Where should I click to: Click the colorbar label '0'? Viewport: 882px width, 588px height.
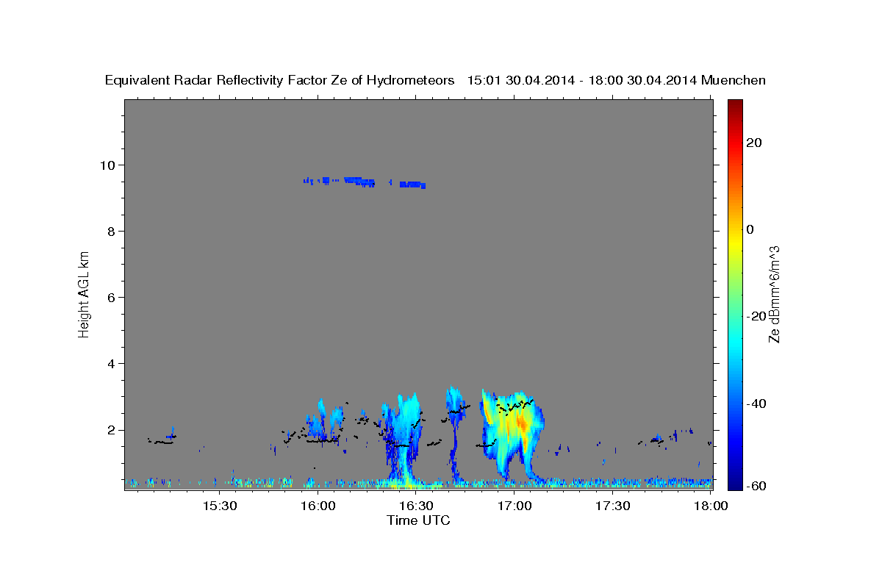(x=750, y=229)
